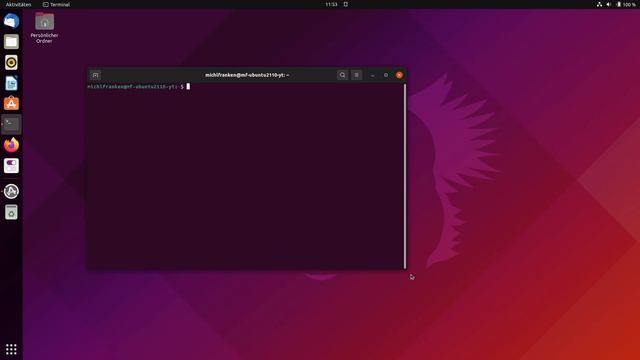
Task: Open the Trash from the dock
Action: point(11,212)
